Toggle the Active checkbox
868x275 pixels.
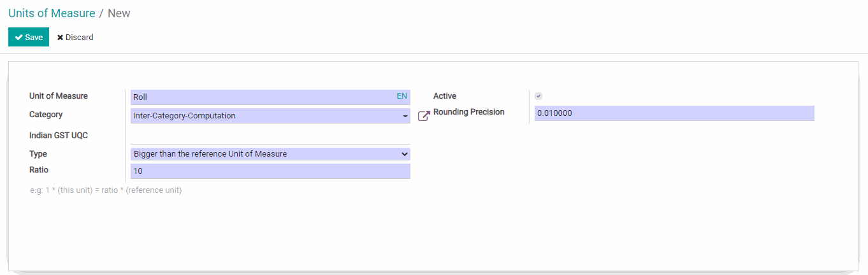click(x=539, y=96)
